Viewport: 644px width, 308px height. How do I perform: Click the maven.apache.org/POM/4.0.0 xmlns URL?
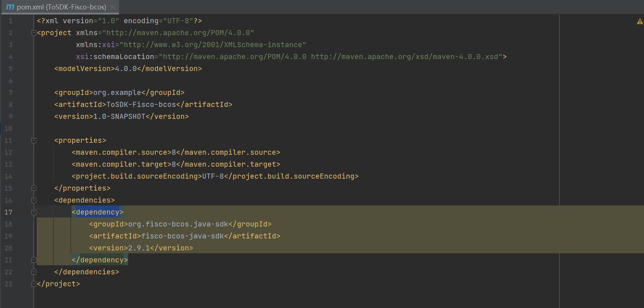[x=178, y=33]
